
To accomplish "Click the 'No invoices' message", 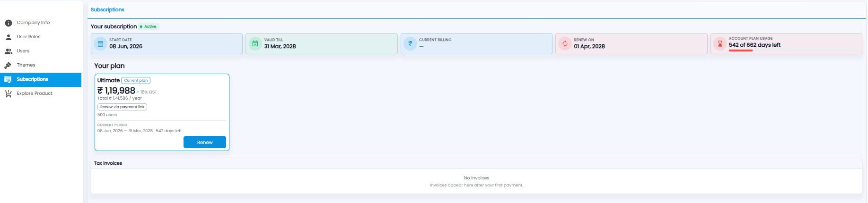I will [x=476, y=178].
